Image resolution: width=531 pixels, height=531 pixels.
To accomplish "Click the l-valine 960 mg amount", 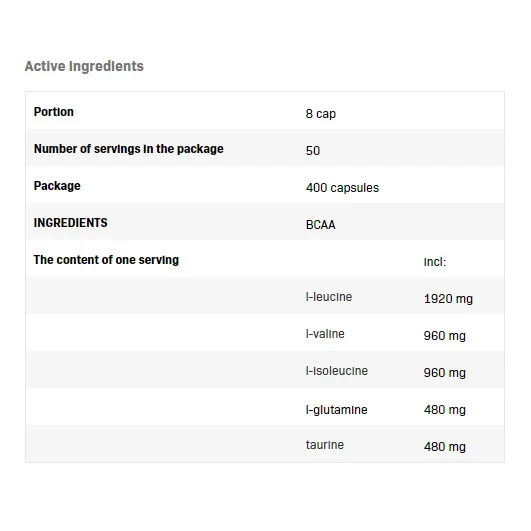I will point(445,336).
